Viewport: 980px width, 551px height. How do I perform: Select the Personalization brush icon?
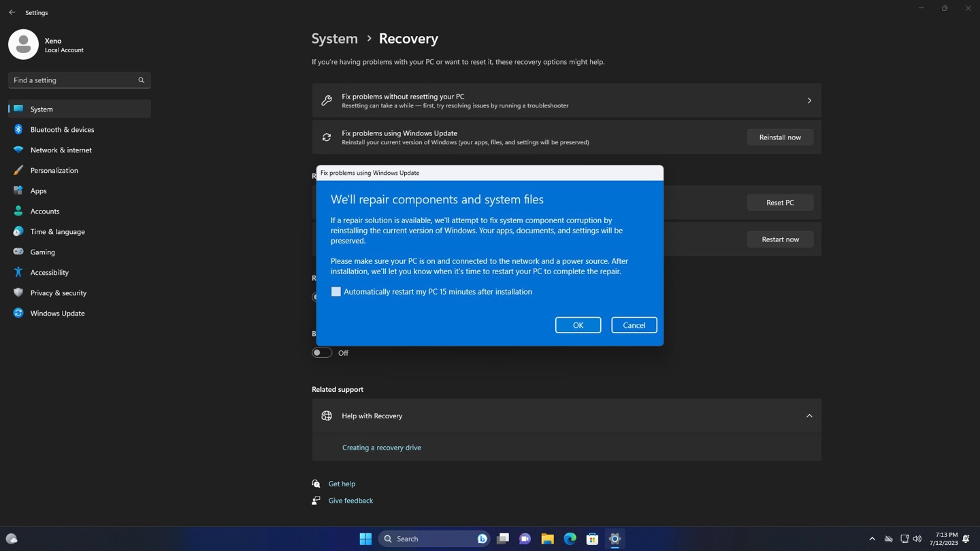[x=18, y=170]
